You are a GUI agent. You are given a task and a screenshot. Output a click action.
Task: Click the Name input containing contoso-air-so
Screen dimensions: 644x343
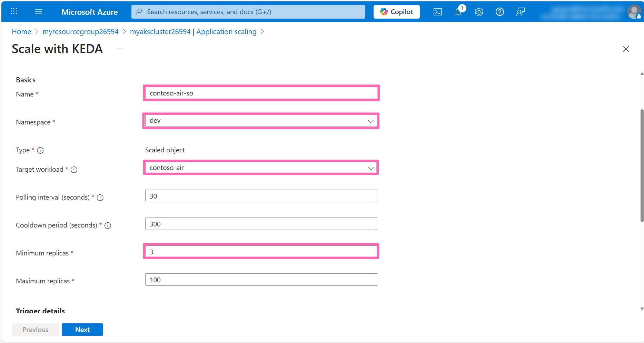(x=261, y=93)
